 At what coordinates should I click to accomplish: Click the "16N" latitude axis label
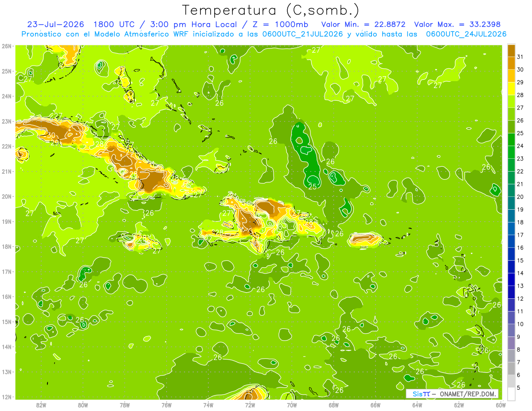tap(6, 297)
